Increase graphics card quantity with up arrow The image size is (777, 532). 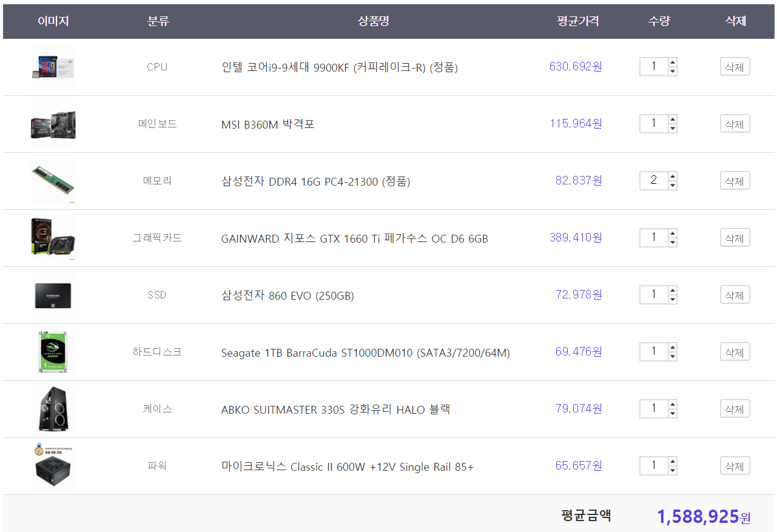672,234
